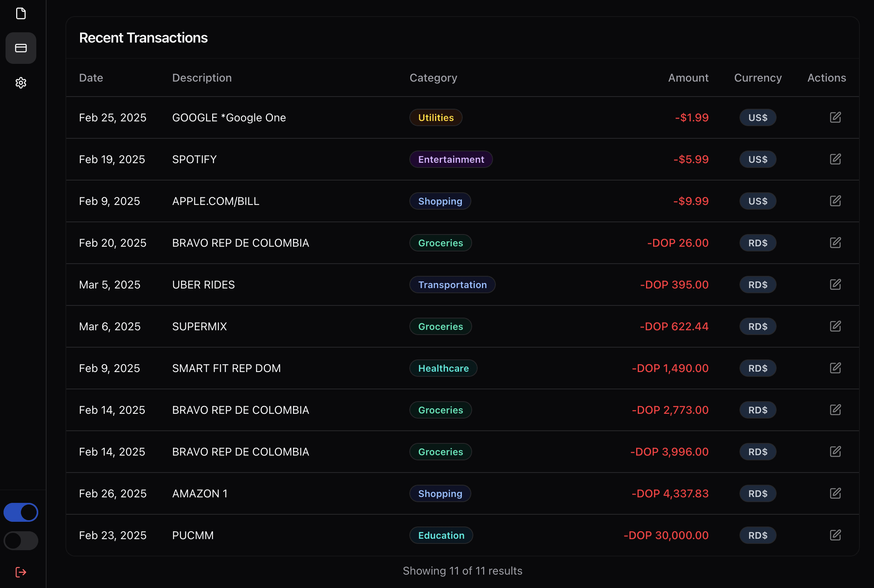
Task: Edit the UBER RIDES transaction
Action: tap(835, 285)
